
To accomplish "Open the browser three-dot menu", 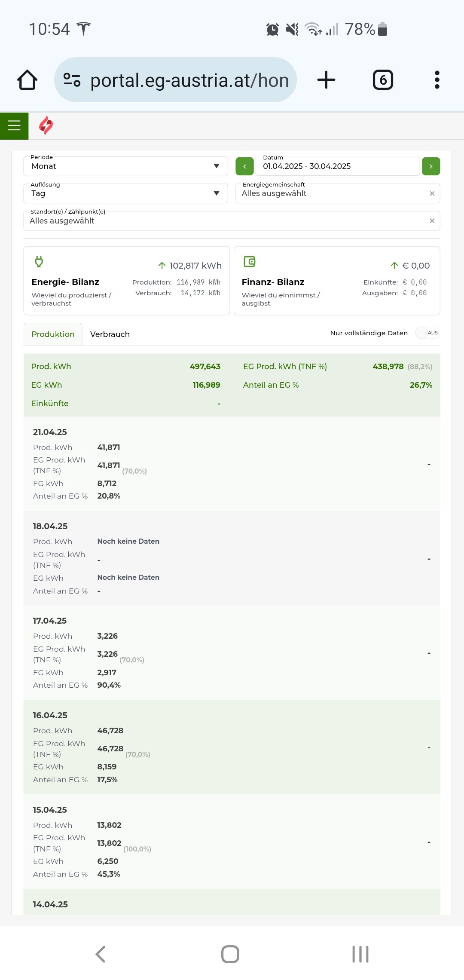I will click(437, 80).
